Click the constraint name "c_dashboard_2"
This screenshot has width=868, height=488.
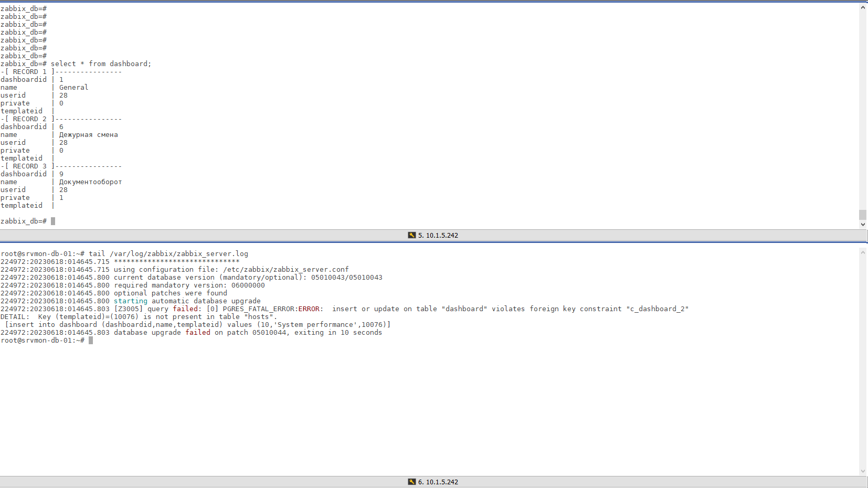(x=658, y=309)
